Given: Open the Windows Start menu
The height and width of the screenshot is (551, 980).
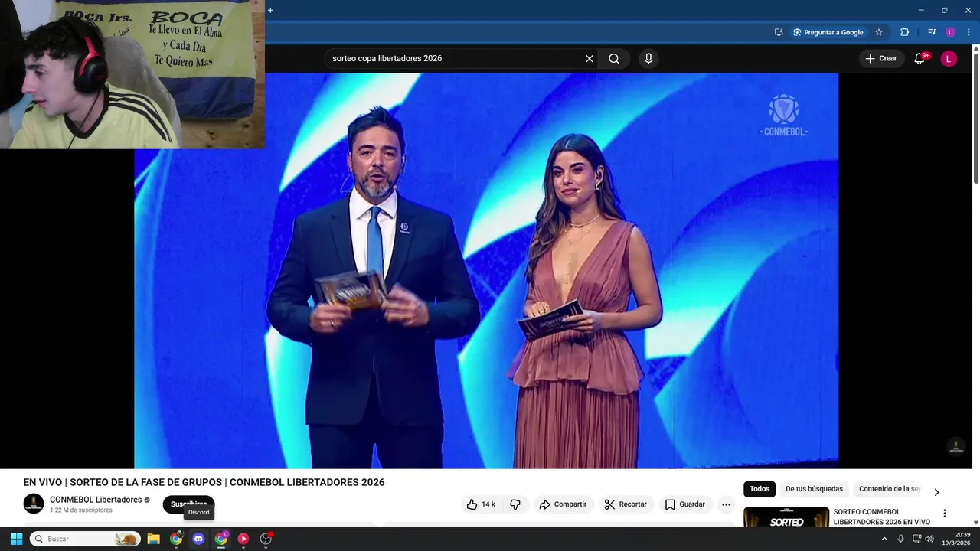Looking at the screenshot, I should (16, 539).
